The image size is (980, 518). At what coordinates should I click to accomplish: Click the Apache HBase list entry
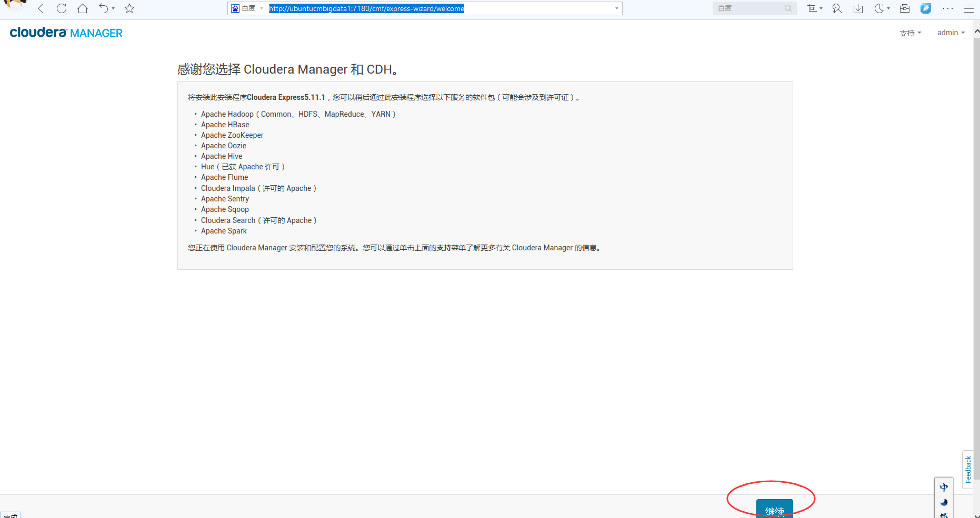225,125
